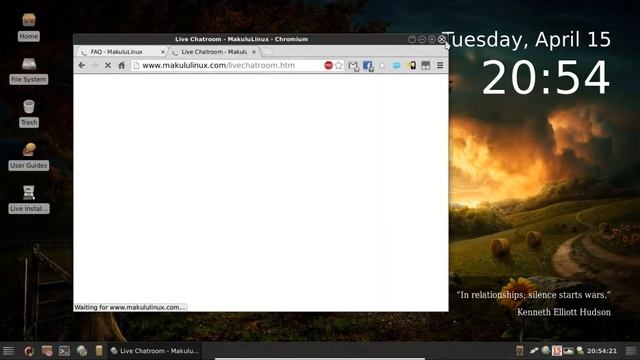
Task: Open the red calendar tray icon
Action: (x=557, y=351)
